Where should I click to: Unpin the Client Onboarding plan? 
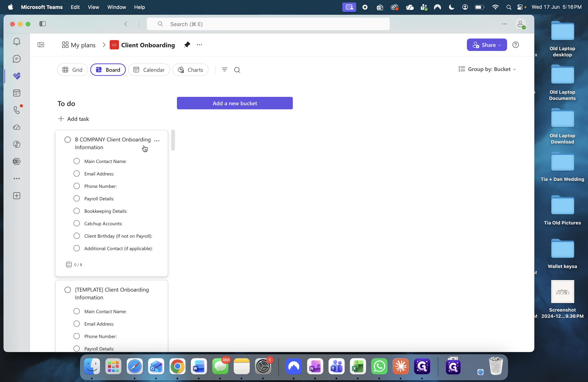187,45
